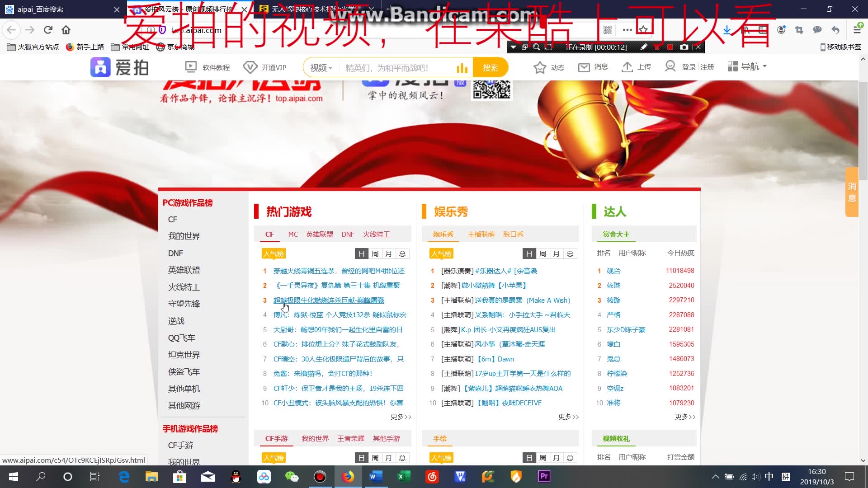Click the browser back arrow
Screen dimensions: 868x488
(x=11, y=30)
